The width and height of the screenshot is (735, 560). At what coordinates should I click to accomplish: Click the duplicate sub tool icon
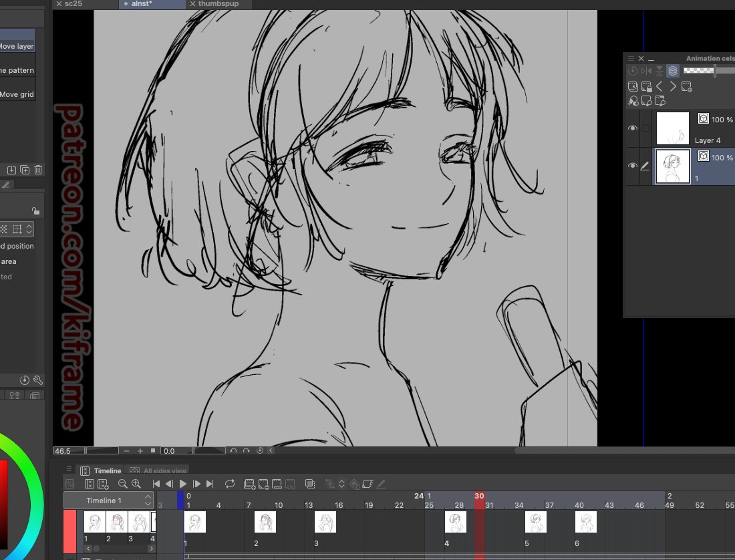[x=25, y=170]
